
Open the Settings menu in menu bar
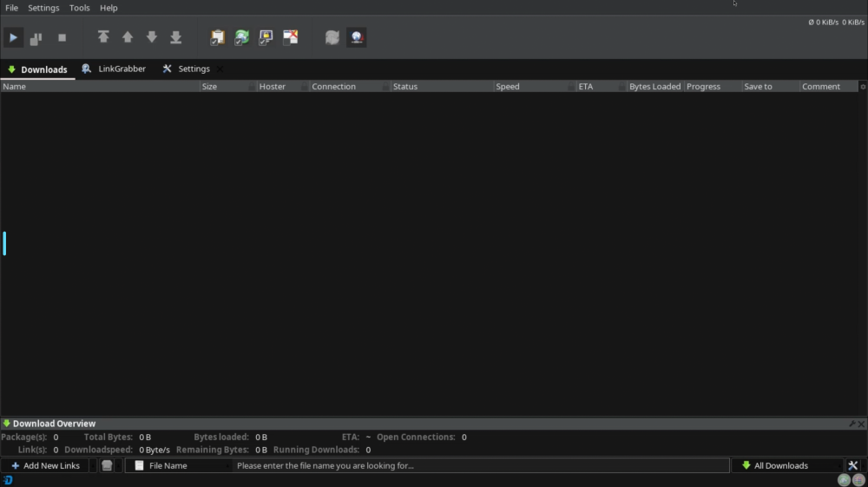click(43, 8)
